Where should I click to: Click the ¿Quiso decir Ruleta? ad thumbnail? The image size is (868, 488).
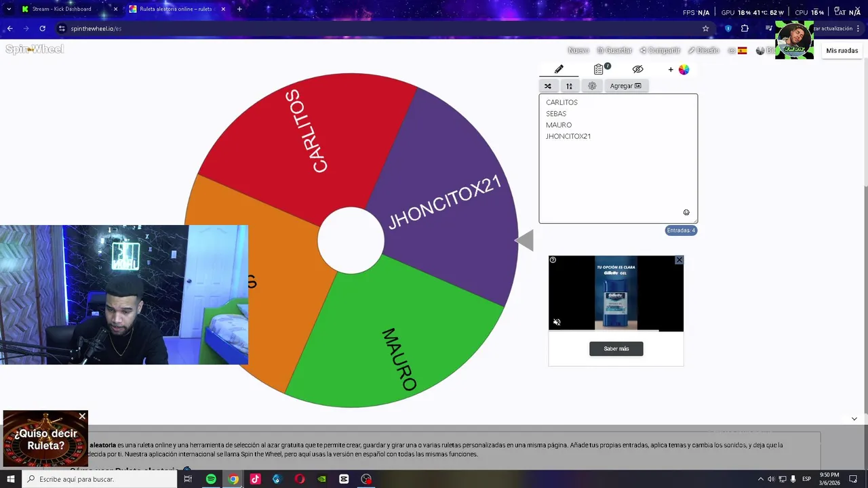coord(45,439)
